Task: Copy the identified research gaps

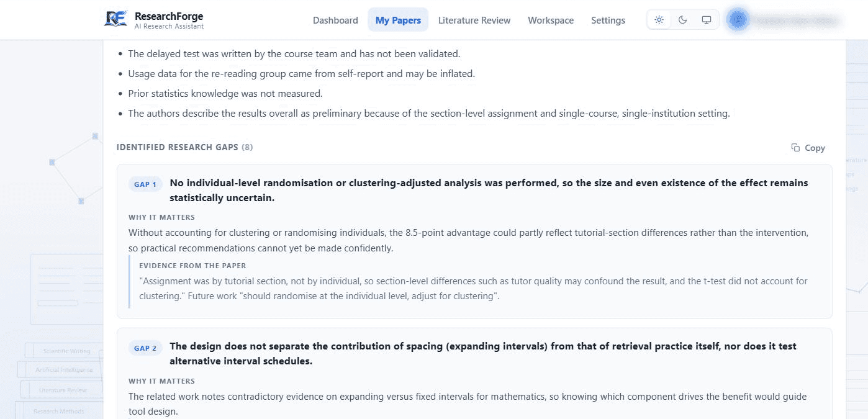Action: click(808, 148)
